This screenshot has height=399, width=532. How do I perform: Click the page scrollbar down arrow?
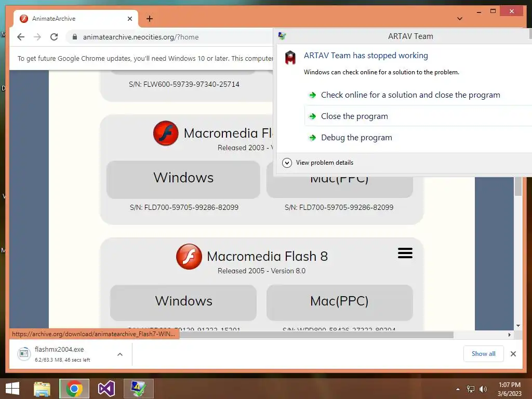pos(518,326)
